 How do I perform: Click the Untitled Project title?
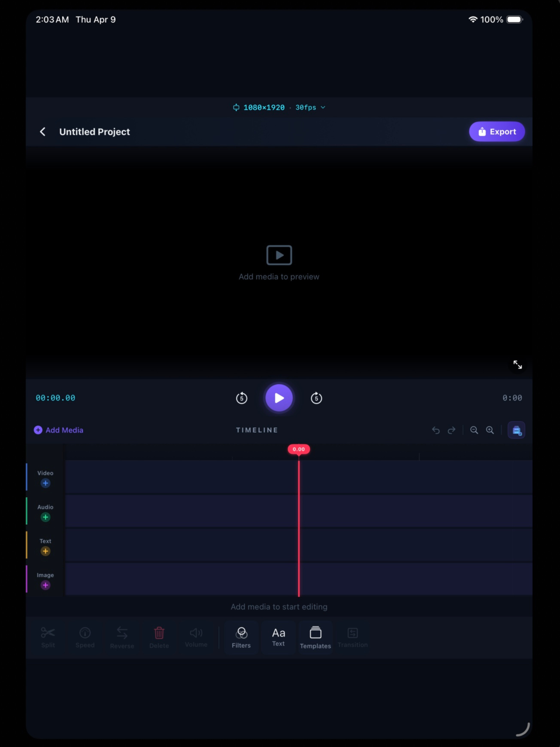(x=95, y=132)
